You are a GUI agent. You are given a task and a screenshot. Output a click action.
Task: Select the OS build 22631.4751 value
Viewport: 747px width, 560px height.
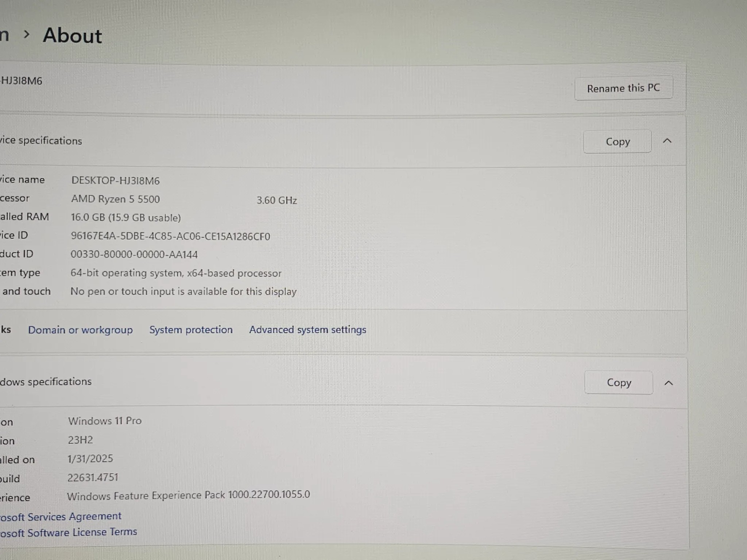pos(93,478)
